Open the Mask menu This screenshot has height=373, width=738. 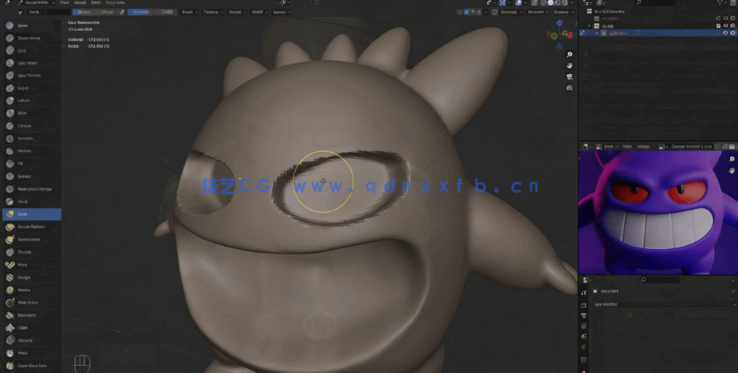pos(96,2)
